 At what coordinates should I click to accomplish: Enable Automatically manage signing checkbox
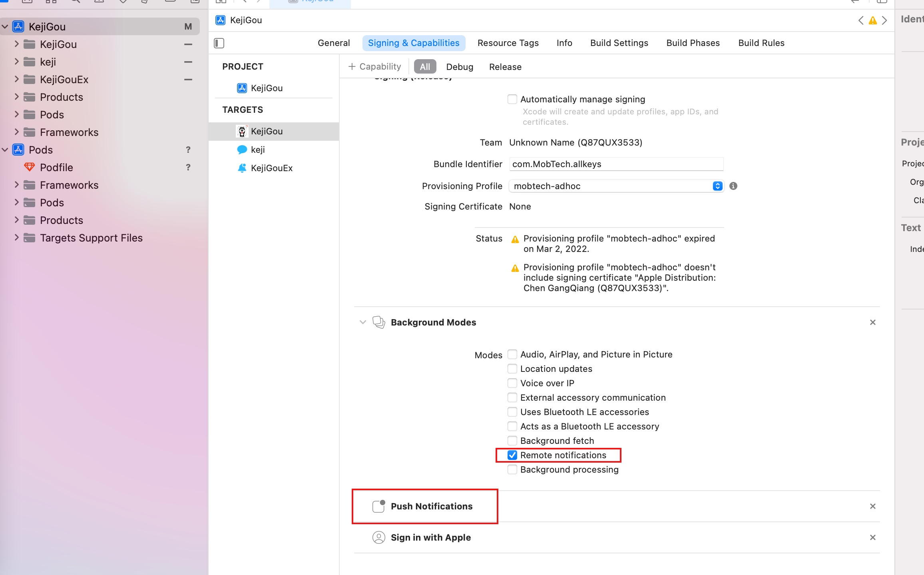click(x=512, y=99)
